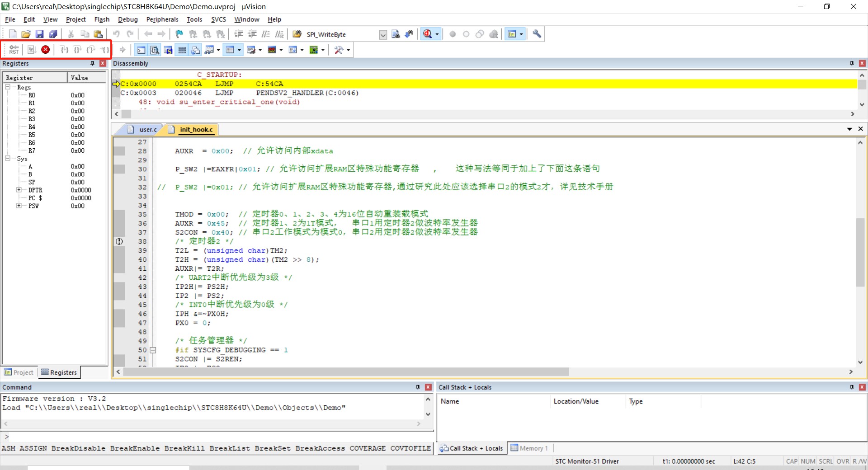
Task: Toggle the pin on the Registers panel
Action: pos(92,63)
